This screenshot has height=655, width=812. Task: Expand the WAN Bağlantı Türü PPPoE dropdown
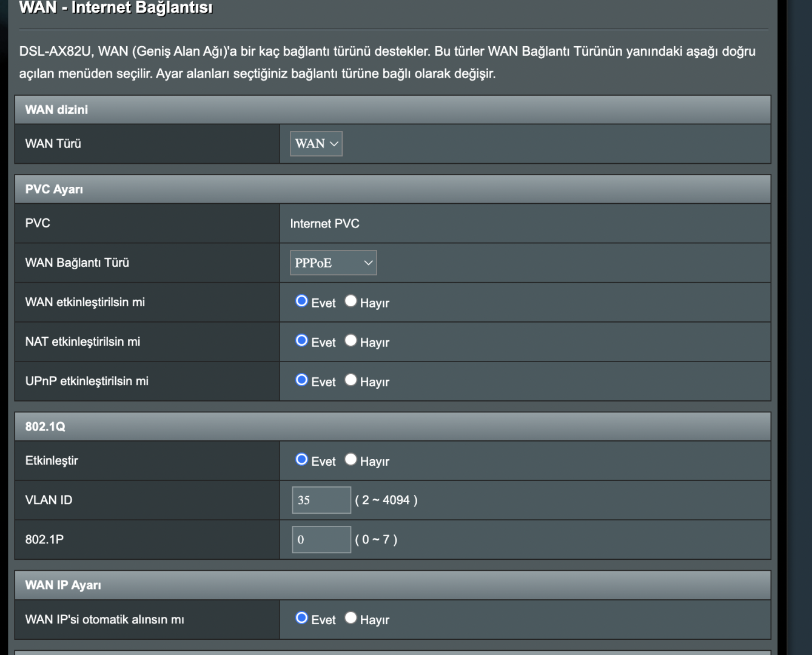click(333, 263)
